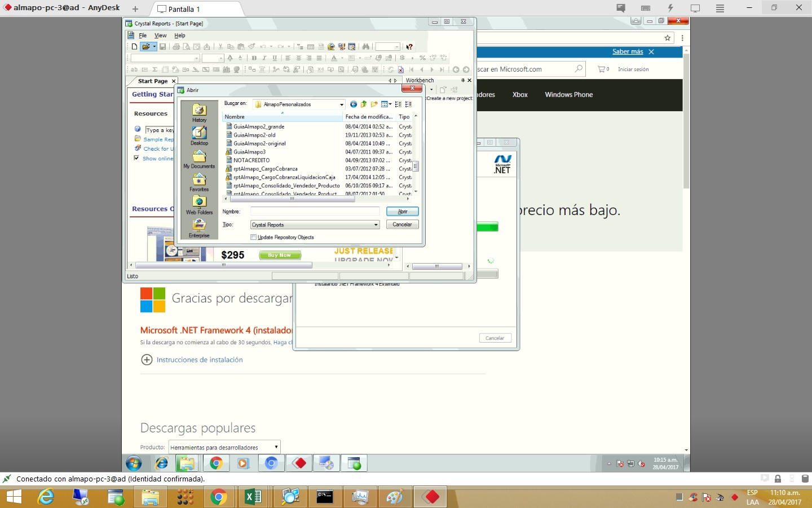Open Web Folders shortcut in Abrir dialog
Screen dimensions: 812x508
click(199, 205)
